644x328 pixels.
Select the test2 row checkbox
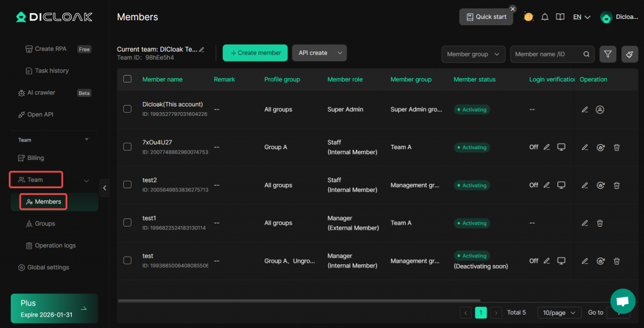(x=128, y=184)
